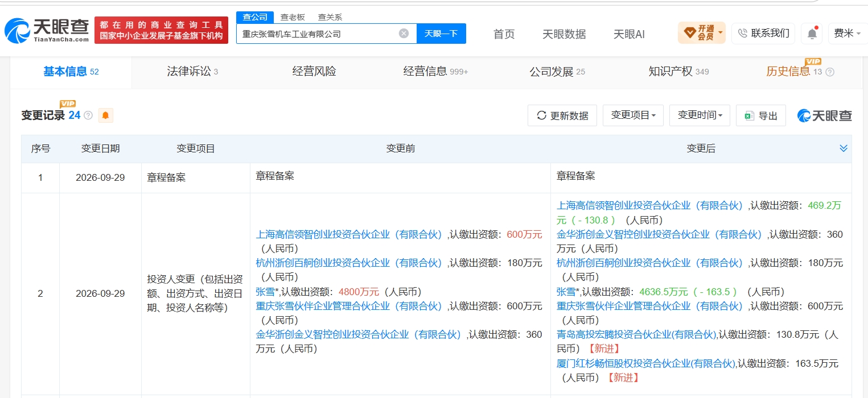The height and width of the screenshot is (398, 868).
Task: Open 金华浙创金义智控创业投资合伙企业 link in 变更前 column
Action: pyautogui.click(x=359, y=334)
